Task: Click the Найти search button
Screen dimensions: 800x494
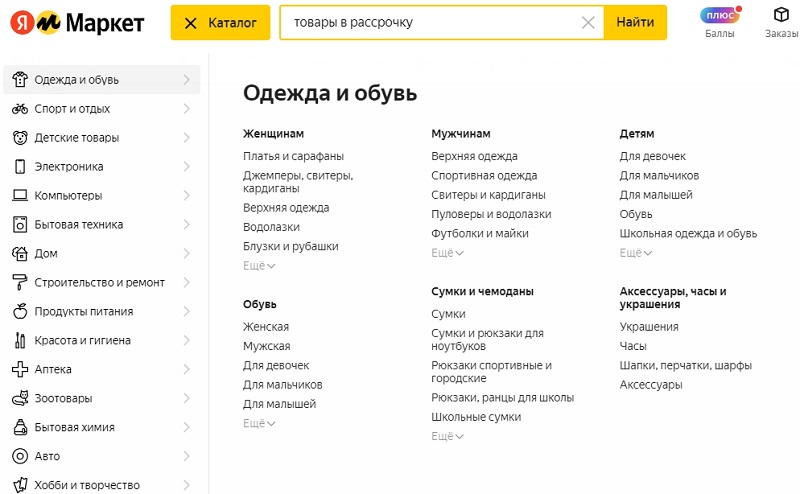Action: click(635, 22)
